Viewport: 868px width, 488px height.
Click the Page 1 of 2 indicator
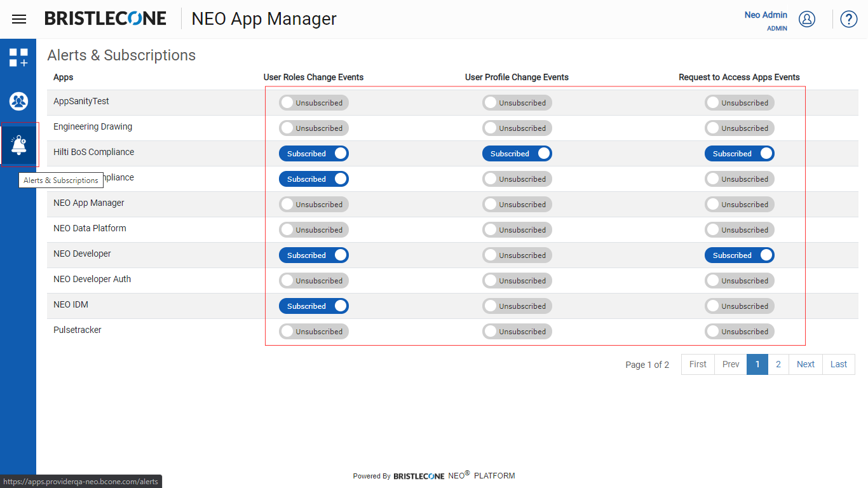647,365
